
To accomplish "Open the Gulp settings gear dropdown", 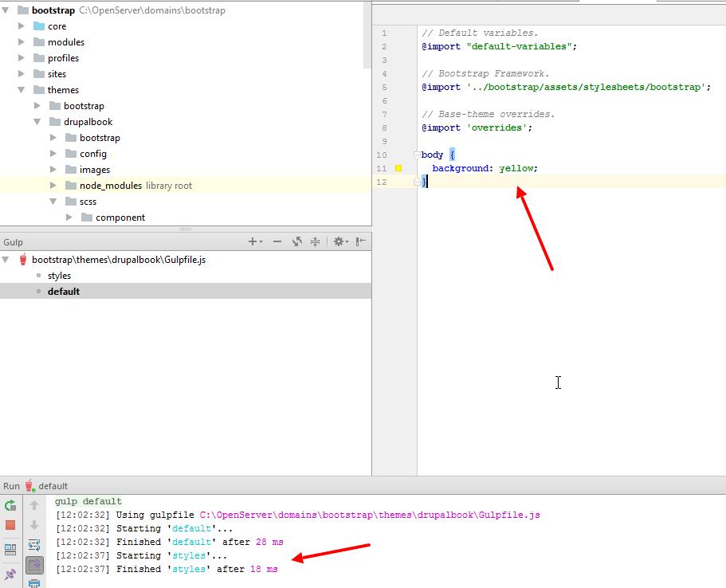I will 341,241.
